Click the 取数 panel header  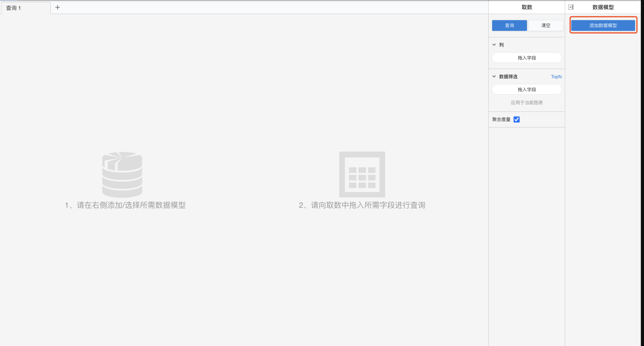tap(527, 7)
